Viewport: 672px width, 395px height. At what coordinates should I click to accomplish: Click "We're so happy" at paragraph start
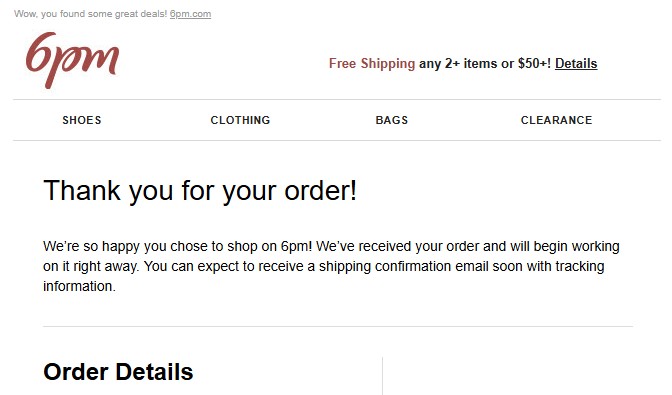[92, 246]
